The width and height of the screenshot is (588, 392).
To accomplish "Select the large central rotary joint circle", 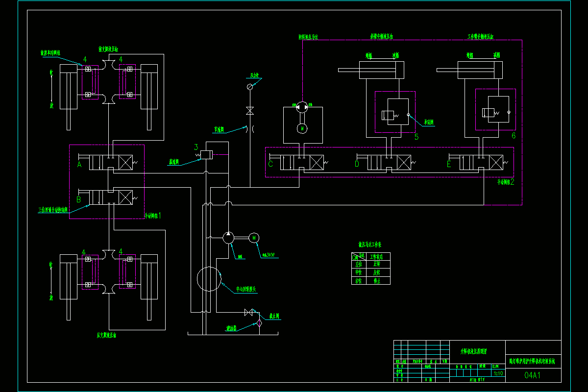I will [209, 279].
